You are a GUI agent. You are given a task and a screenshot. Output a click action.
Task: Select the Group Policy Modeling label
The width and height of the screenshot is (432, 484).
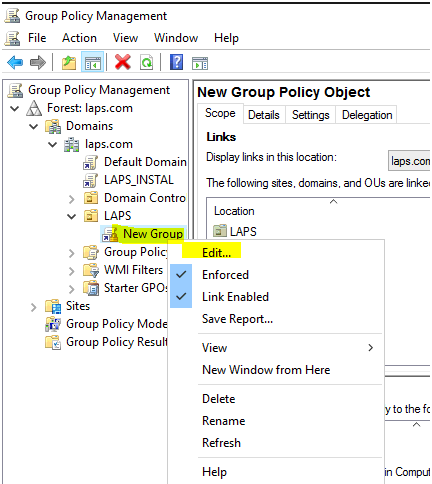click(x=117, y=324)
